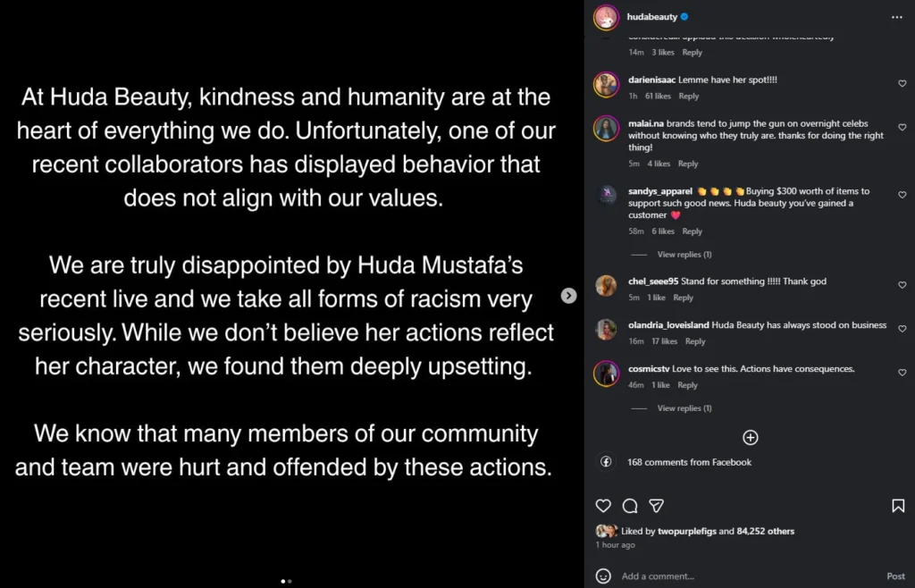Load more comments with plus icon
Viewport: 915px width, 588px height.
click(x=751, y=437)
